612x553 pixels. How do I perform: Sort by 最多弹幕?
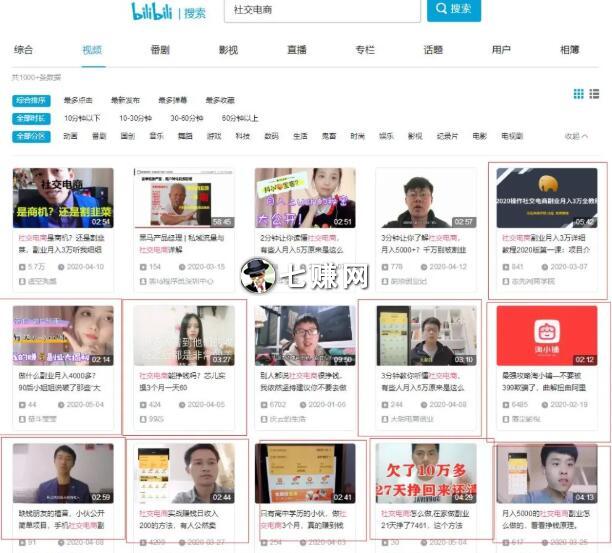click(173, 101)
